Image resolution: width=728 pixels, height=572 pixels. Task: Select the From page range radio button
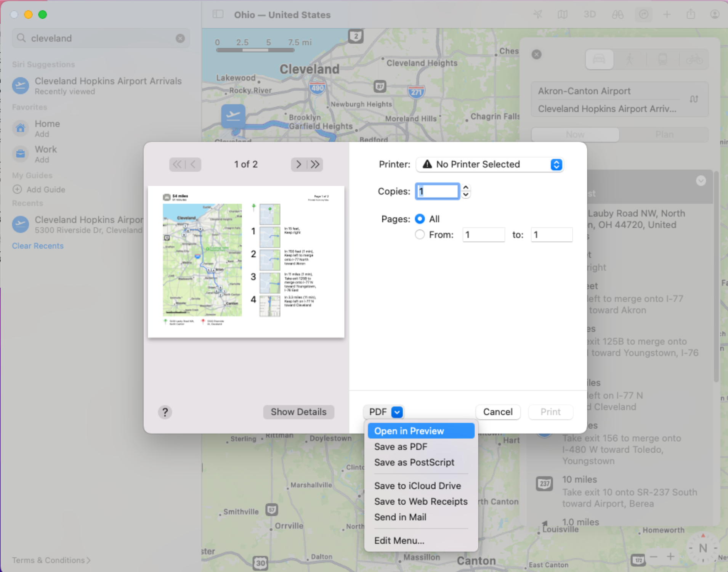(x=420, y=235)
